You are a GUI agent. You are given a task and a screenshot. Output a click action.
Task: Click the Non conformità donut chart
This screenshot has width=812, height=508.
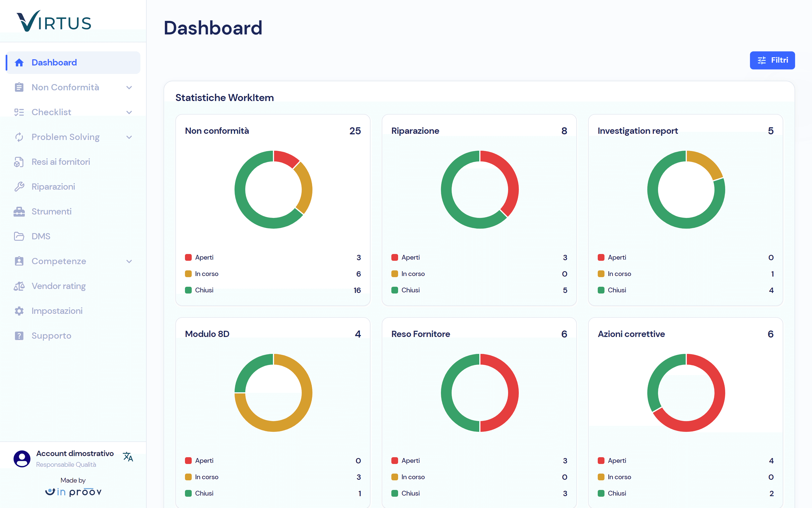273,190
